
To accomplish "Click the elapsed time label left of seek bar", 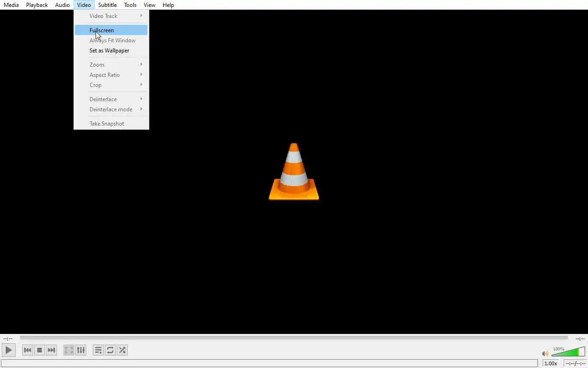I will pyautogui.click(x=8, y=339).
